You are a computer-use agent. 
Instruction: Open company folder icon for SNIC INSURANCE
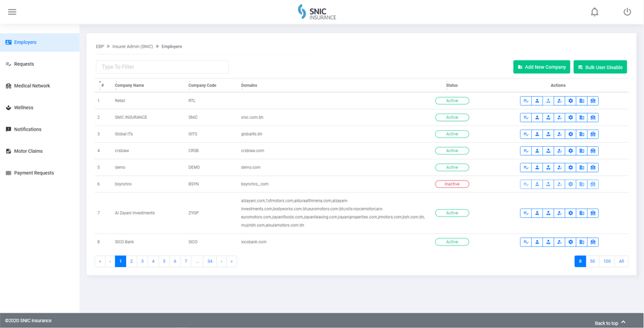(x=582, y=118)
